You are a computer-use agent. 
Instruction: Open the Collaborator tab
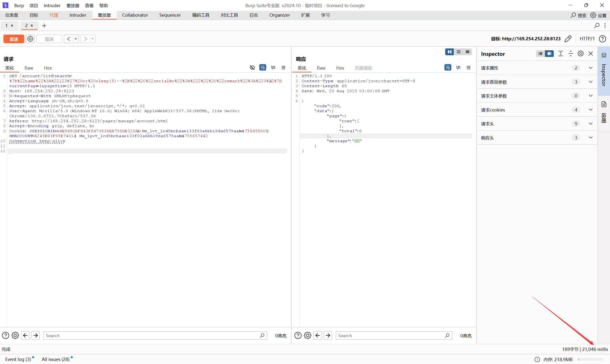[x=135, y=15]
